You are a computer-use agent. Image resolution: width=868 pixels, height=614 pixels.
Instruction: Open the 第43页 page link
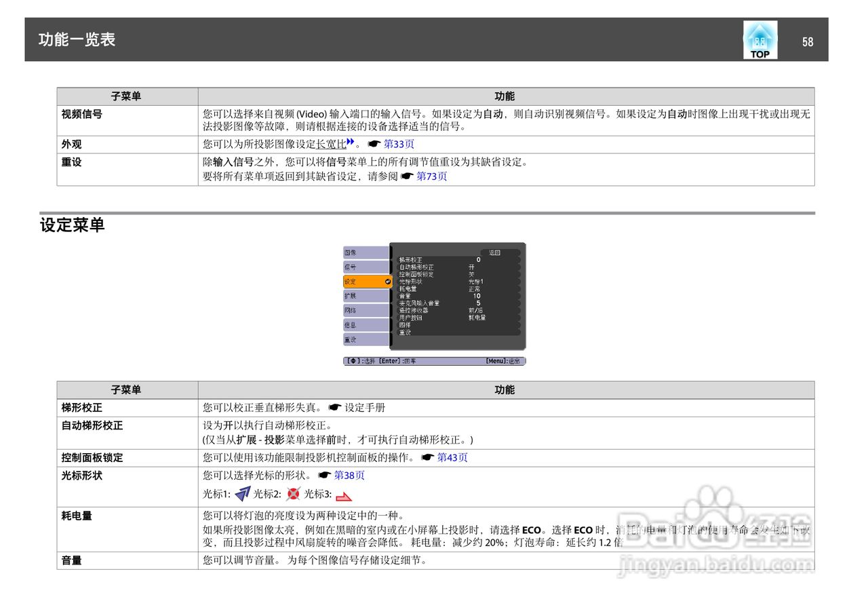(x=452, y=457)
